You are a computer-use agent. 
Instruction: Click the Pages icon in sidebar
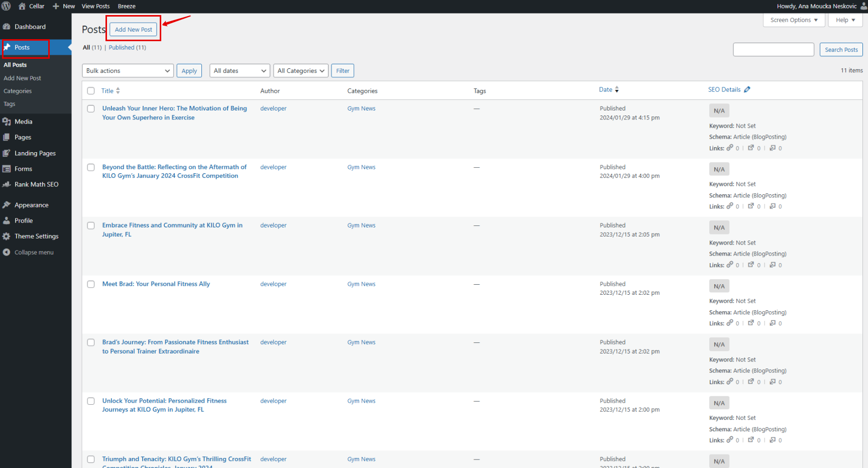[7, 137]
